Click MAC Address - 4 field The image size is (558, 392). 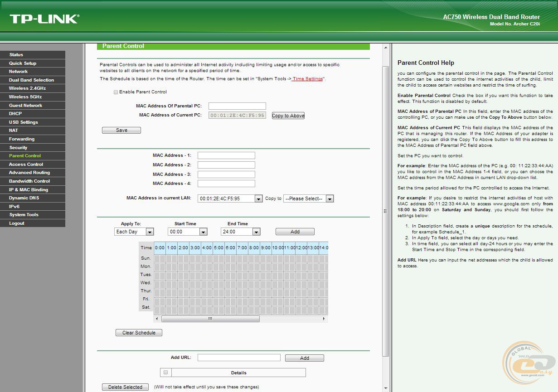(226, 184)
